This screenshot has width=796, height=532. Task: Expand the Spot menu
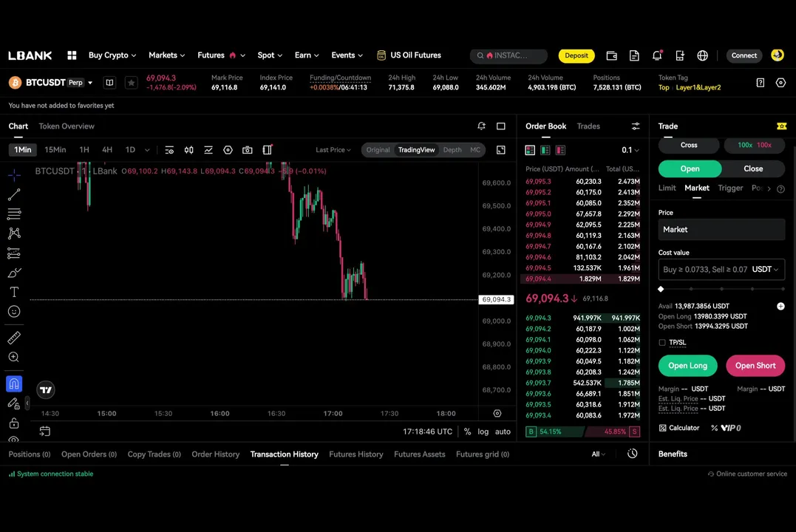coord(270,55)
